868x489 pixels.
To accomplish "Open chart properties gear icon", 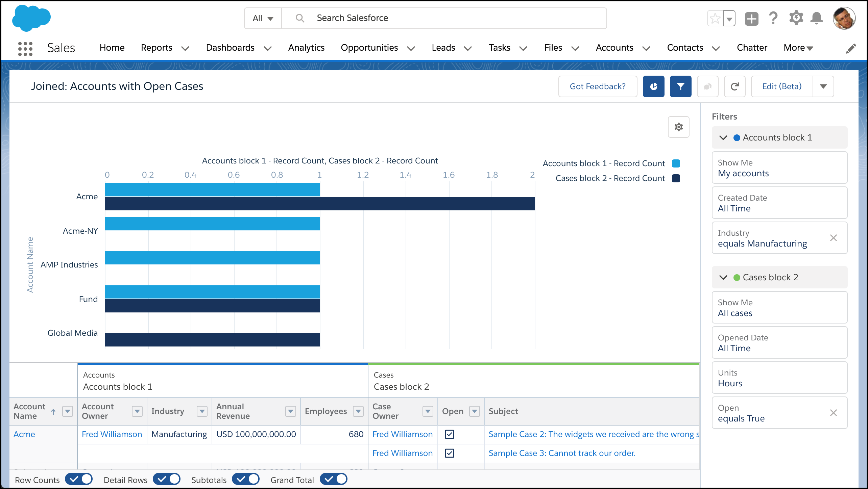I will click(678, 127).
